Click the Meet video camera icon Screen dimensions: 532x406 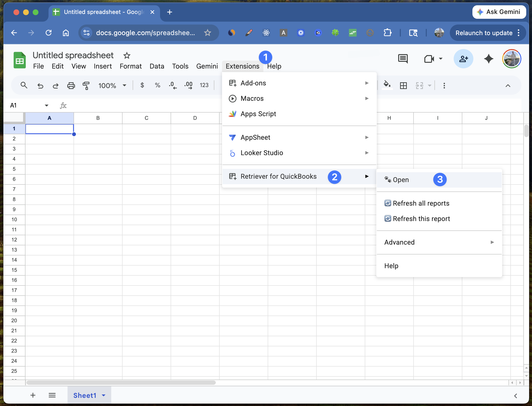(429, 59)
